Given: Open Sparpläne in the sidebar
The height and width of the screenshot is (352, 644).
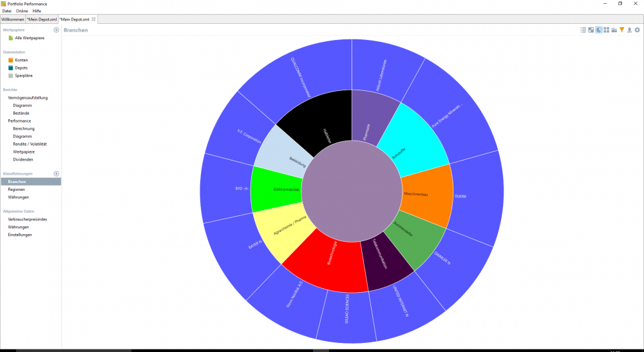Looking at the screenshot, I should 24,75.
